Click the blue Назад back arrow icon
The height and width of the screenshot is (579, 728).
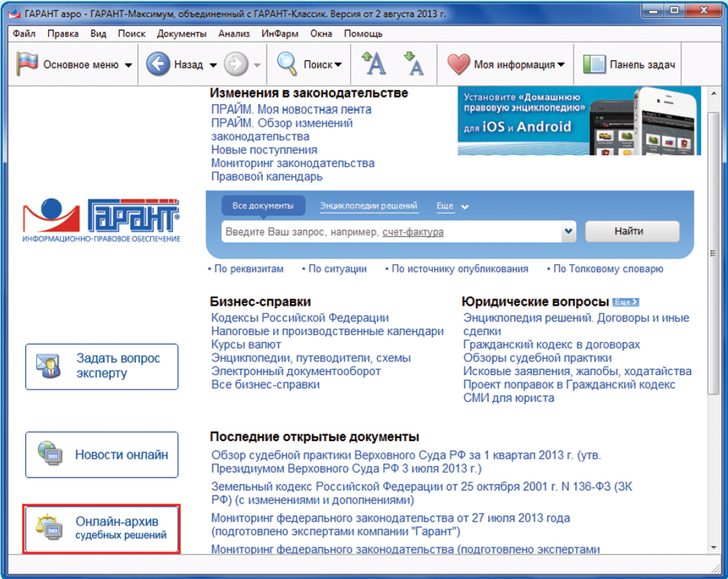coord(159,64)
